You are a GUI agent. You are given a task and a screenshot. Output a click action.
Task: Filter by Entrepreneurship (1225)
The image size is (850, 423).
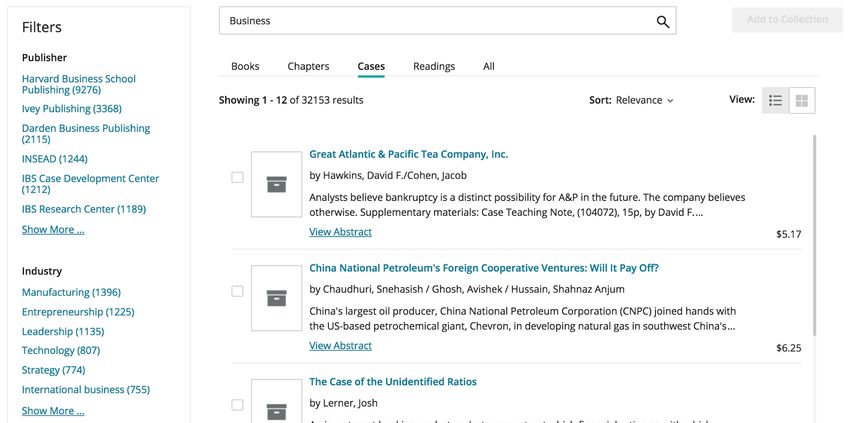point(78,312)
